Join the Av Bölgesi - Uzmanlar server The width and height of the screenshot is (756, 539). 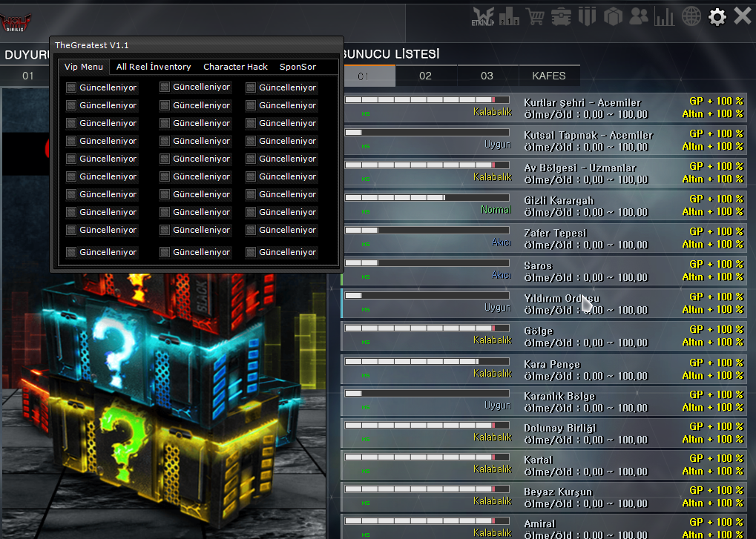(x=545, y=173)
